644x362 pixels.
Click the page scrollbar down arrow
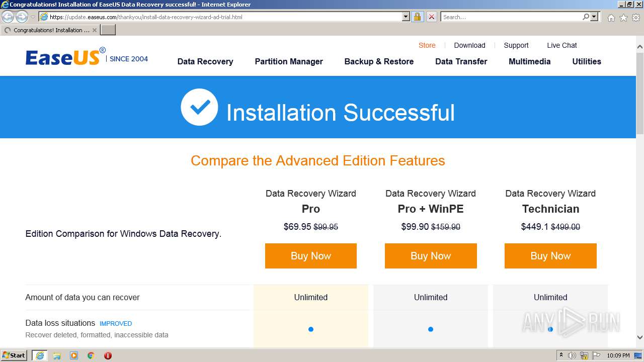point(640,337)
